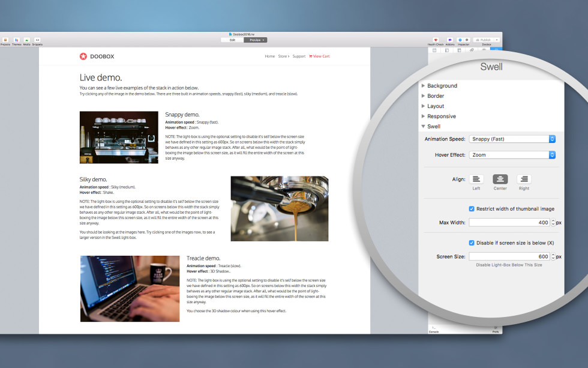Open the Hover Effect dropdown
The height and width of the screenshot is (368, 588).
(x=512, y=155)
